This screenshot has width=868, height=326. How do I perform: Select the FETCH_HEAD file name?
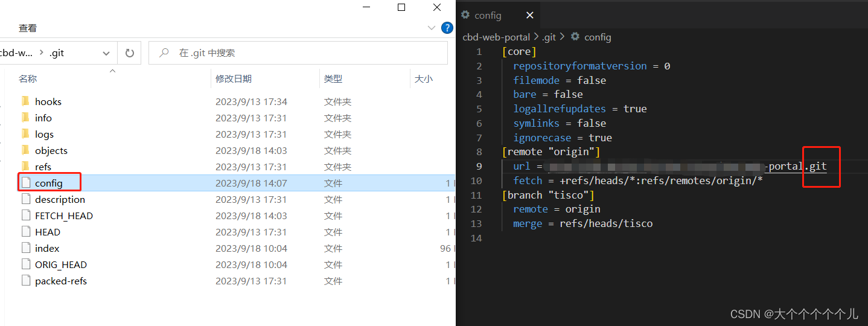64,216
